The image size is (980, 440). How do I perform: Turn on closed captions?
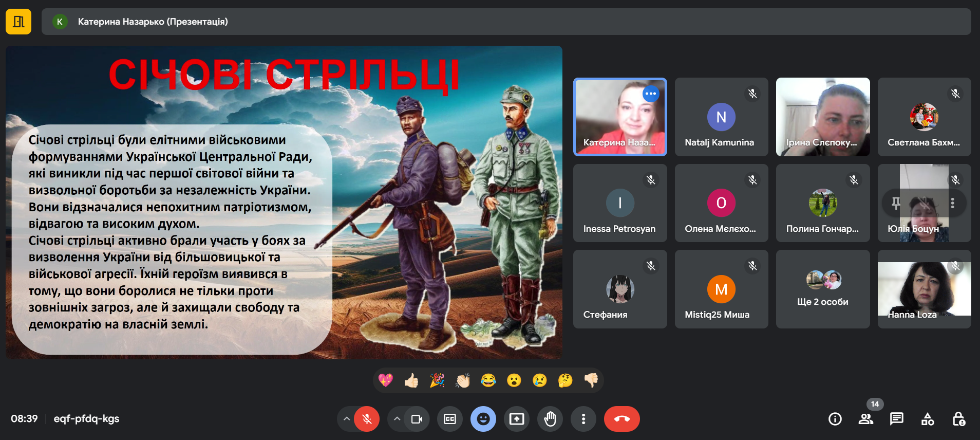pos(450,419)
